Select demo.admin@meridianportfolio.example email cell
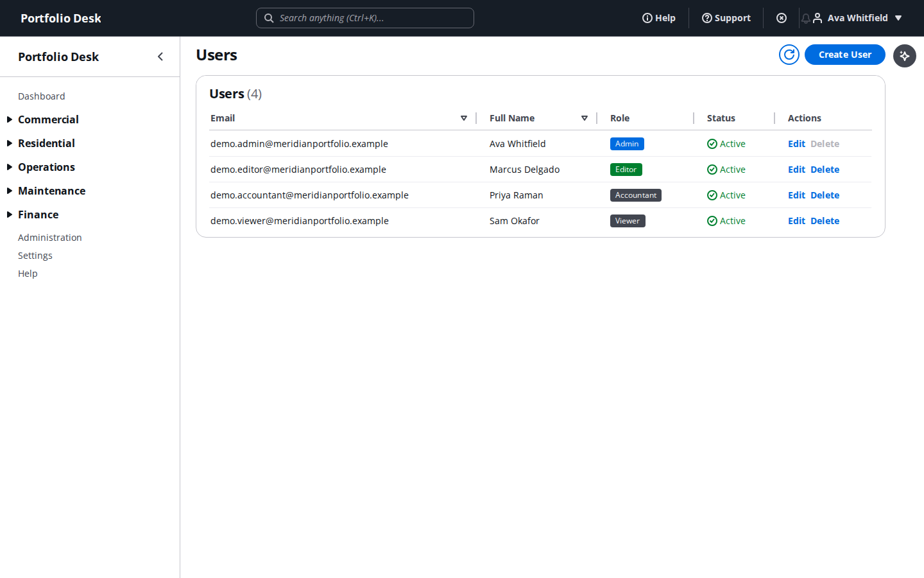This screenshot has width=924, height=578. pyautogui.click(x=299, y=144)
